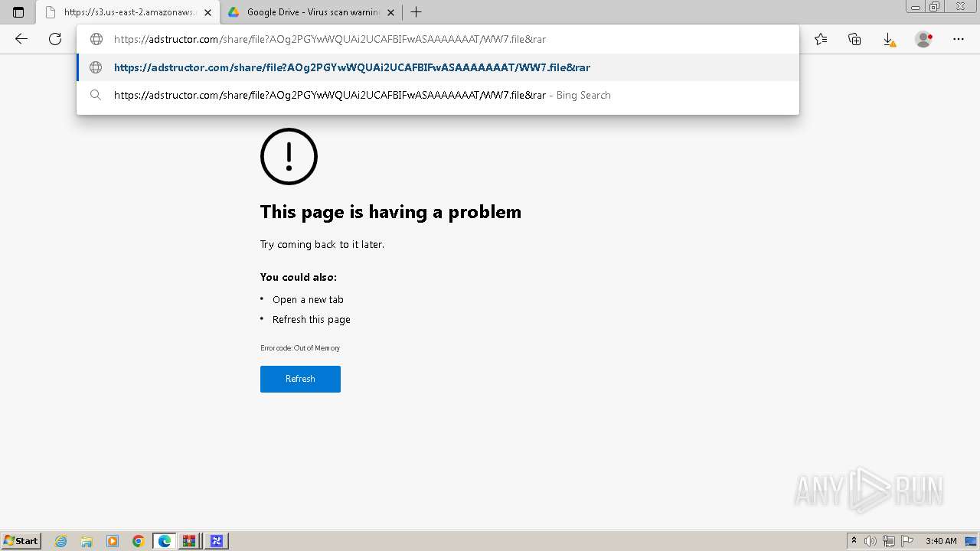Close the s3.us-east-2.amazonaws tab
Screen dimensions: 980x551
(207, 12)
